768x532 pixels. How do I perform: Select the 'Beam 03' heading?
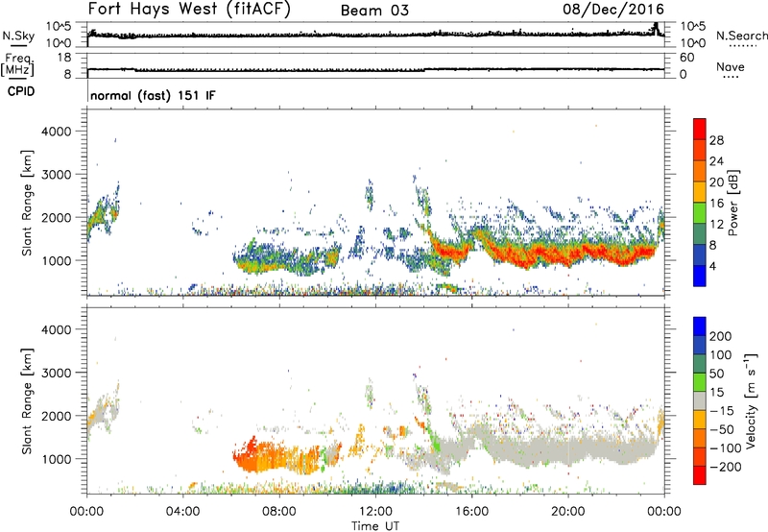click(x=374, y=11)
